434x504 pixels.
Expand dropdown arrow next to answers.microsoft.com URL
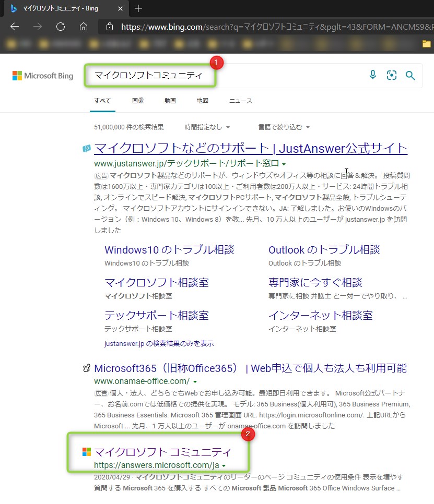224,466
